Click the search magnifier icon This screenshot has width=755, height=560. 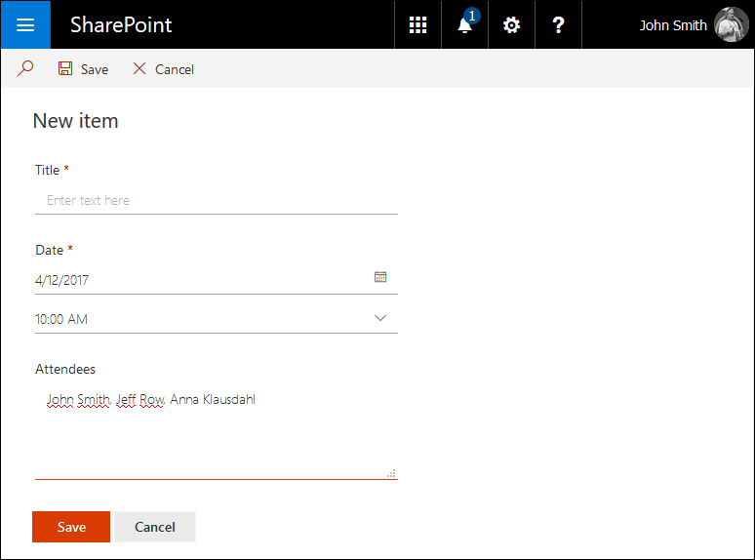[25, 68]
